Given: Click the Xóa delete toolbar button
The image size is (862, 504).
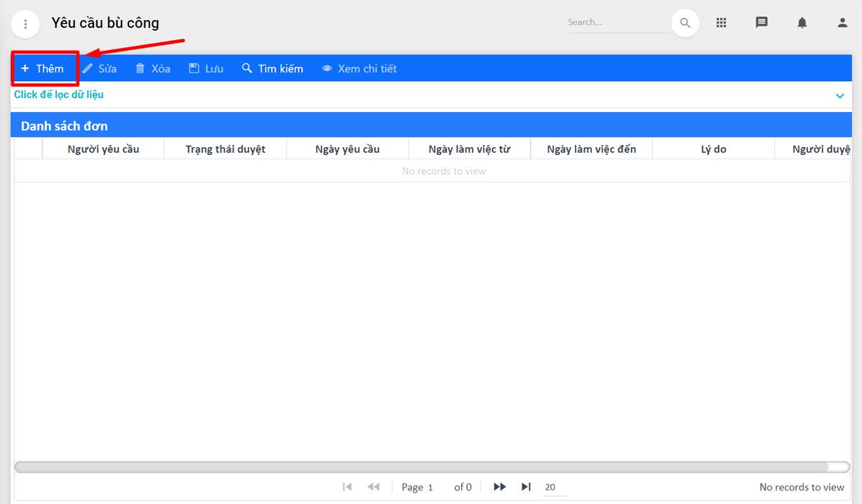Looking at the screenshot, I should (153, 69).
